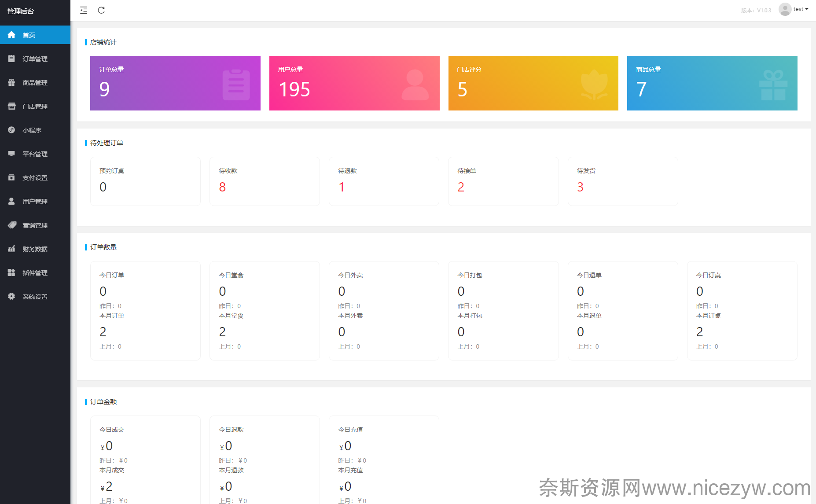Select the orange 门店评分 card
816x504 pixels.
(x=533, y=83)
